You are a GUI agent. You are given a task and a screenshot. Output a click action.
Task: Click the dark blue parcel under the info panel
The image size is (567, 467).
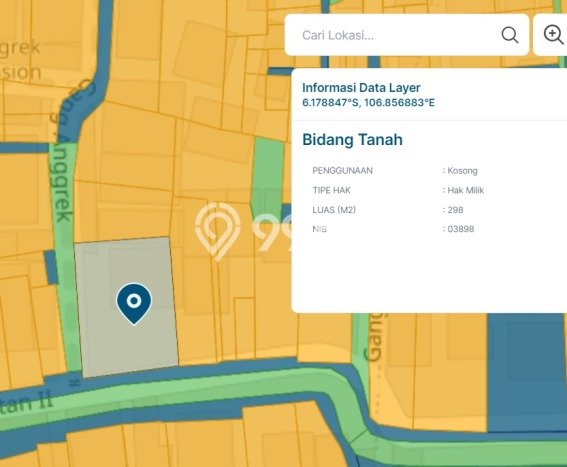526,373
